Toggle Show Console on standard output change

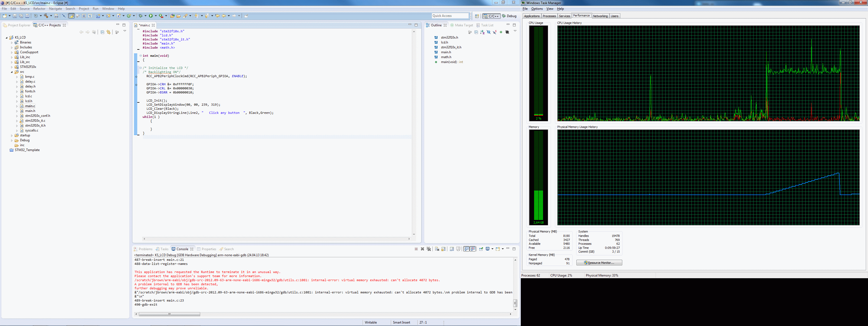(x=466, y=249)
